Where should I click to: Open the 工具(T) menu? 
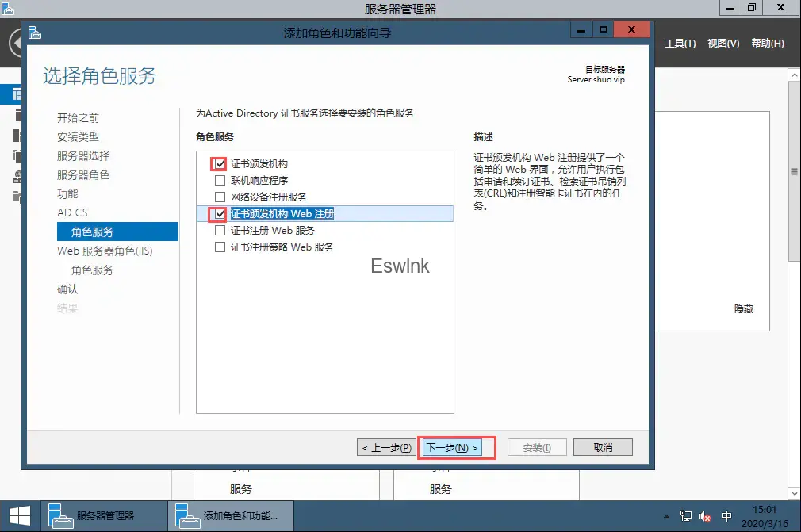tap(680, 44)
